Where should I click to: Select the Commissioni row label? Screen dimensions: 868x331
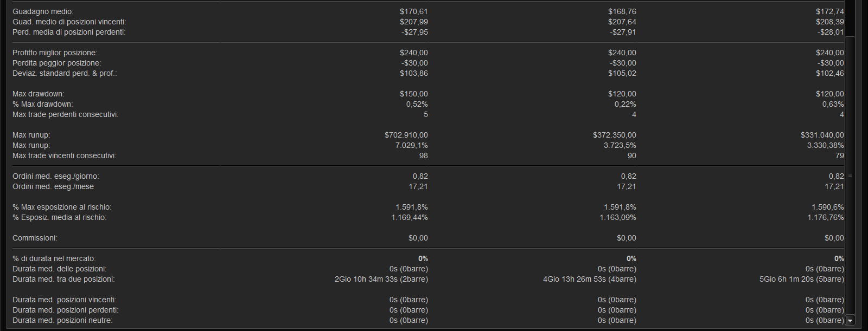pyautogui.click(x=35, y=238)
